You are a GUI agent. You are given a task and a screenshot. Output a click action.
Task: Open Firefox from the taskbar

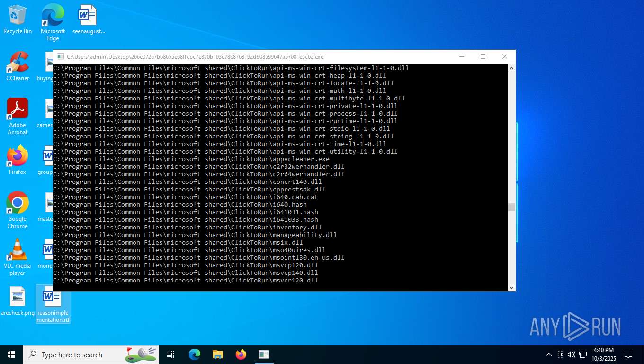point(241,355)
